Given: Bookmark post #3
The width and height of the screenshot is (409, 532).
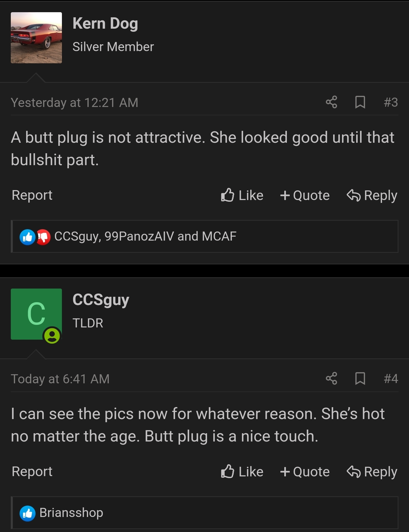Looking at the screenshot, I should click(360, 102).
